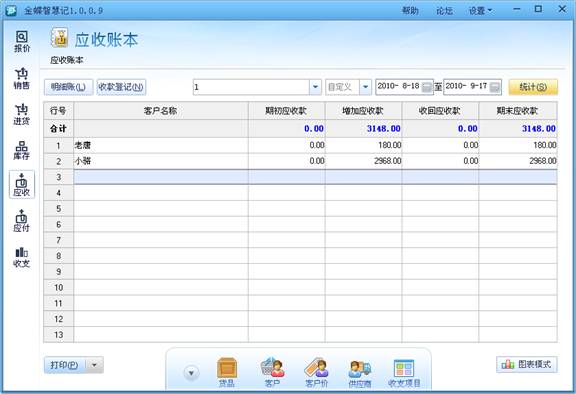This screenshot has width=576, height=394.
Task: Click the total 3148.00 under 增加应收款
Action: click(384, 129)
